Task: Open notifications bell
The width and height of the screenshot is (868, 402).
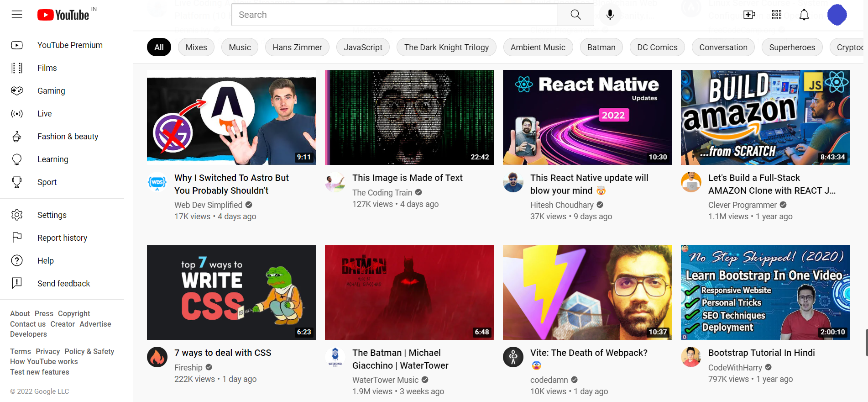Action: (804, 15)
